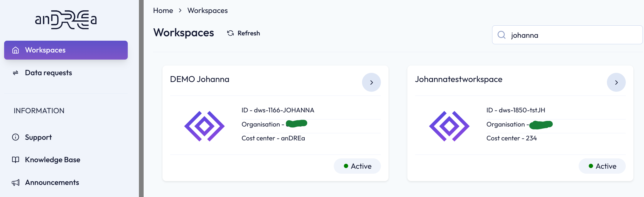Click the DEMO Johanna workspace diamond logo
This screenshot has width=644, height=197.
tap(205, 126)
